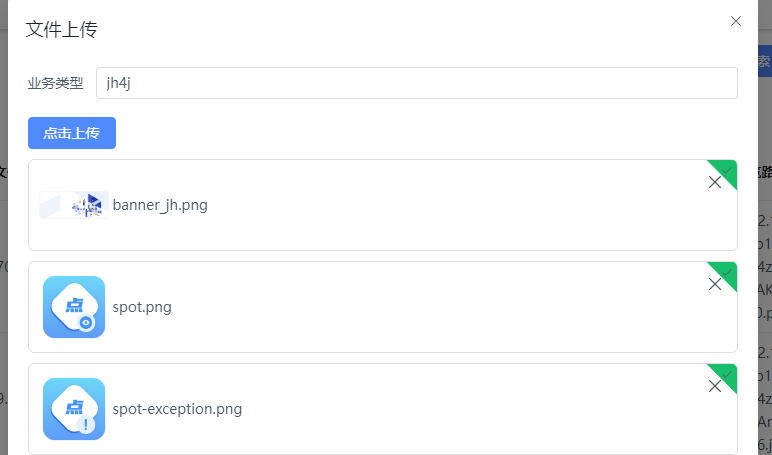Select the spot.png file name
Image resolution: width=772 pixels, height=455 pixels.
(142, 307)
